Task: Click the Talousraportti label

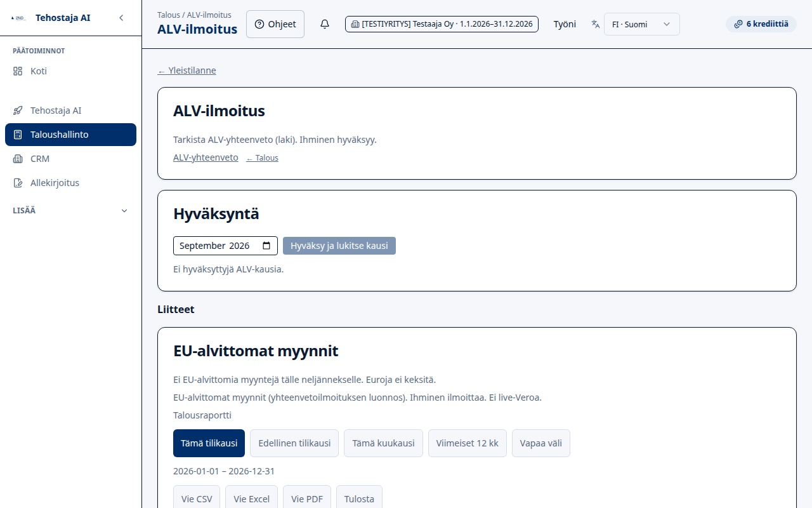Action: [x=202, y=415]
